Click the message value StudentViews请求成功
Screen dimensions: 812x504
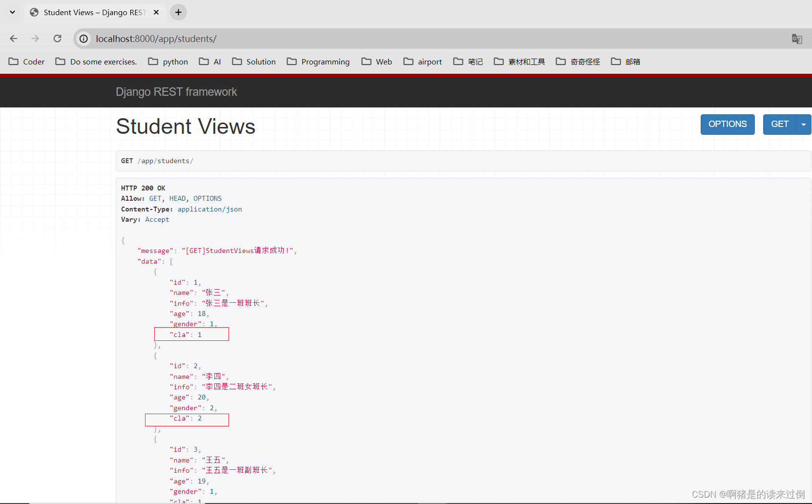pos(237,251)
